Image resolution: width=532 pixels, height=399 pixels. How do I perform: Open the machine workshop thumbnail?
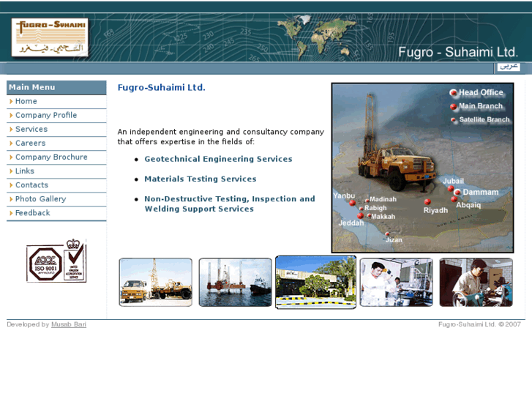[476, 282]
